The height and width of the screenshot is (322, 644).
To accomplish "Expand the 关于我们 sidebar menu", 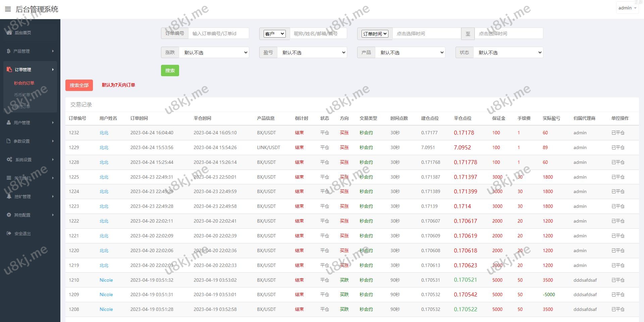I will 30,178.
